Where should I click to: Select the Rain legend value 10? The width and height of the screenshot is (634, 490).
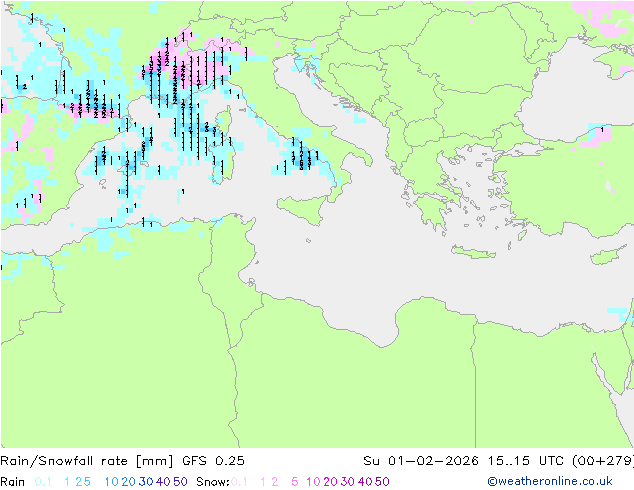point(112,482)
